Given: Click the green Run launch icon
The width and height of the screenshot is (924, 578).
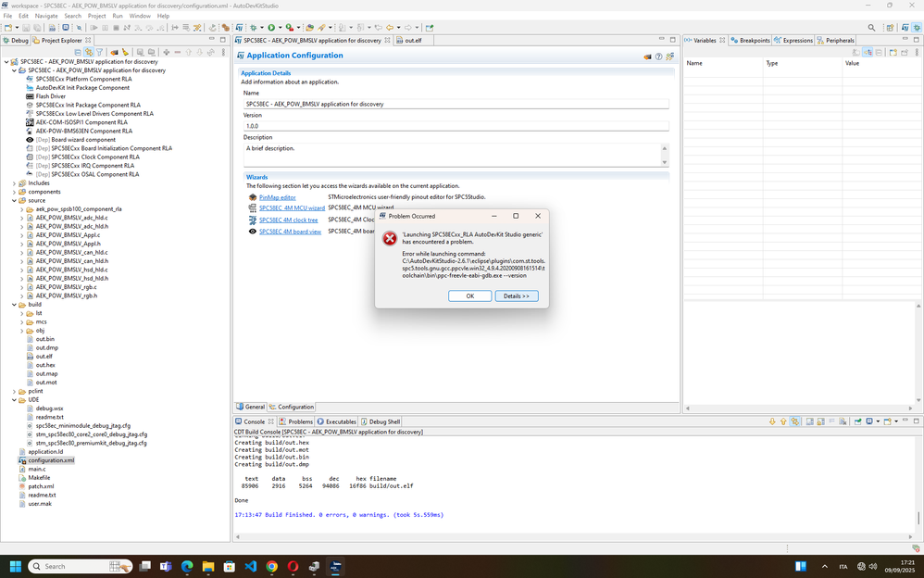Looking at the screenshot, I should click(271, 27).
